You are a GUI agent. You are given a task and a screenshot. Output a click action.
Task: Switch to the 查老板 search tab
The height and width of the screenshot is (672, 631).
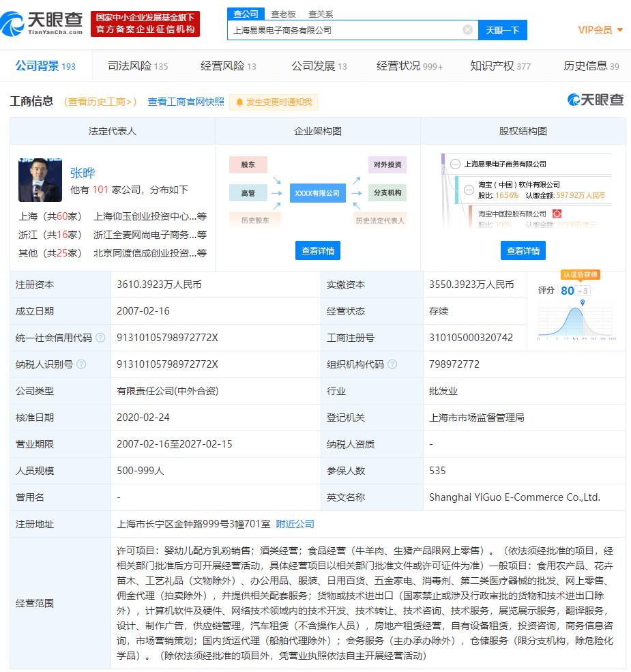click(283, 13)
